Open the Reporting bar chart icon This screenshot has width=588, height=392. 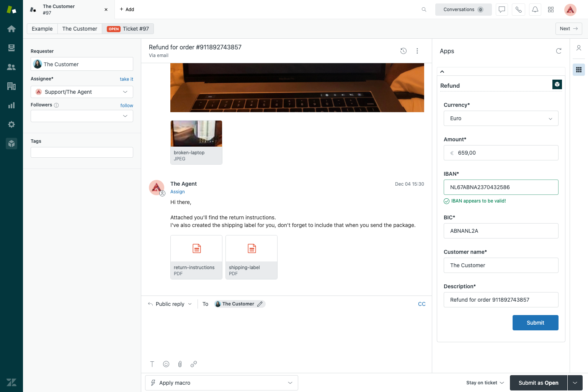tap(11, 105)
